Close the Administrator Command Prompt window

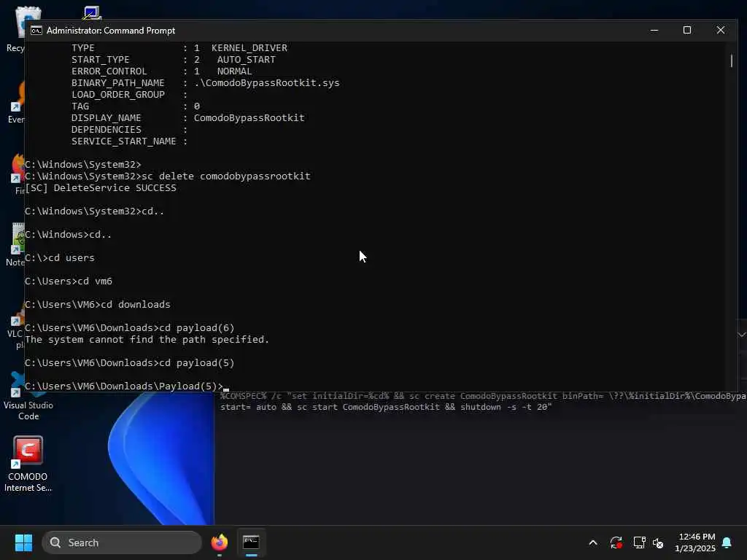(720, 30)
